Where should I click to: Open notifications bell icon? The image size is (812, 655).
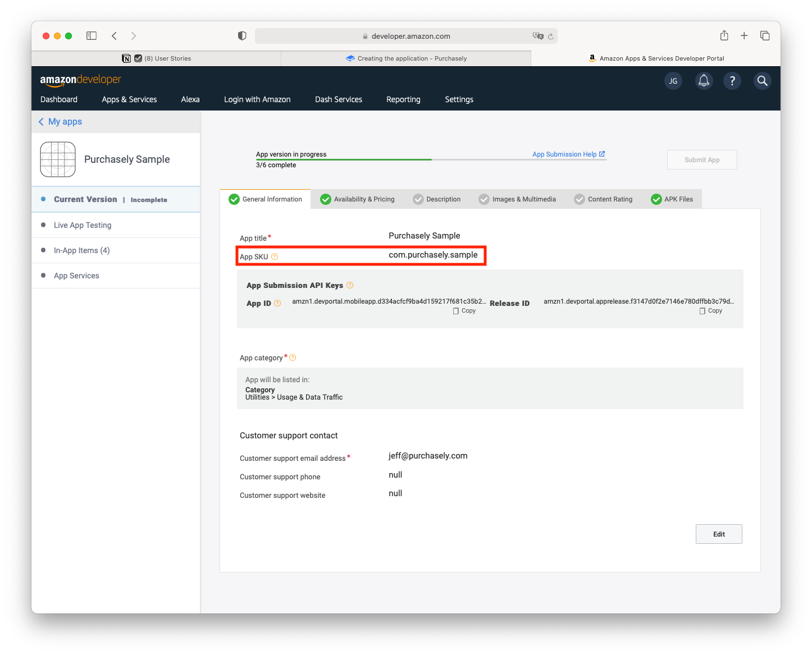[x=704, y=81]
